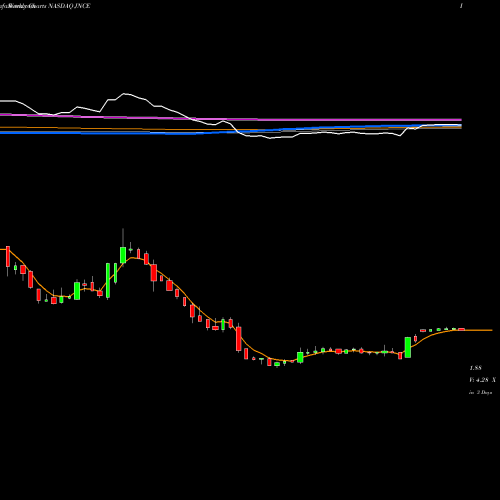500x500 pixels.
Task: Click the peak of the white indicator line
Action: click(x=124, y=94)
